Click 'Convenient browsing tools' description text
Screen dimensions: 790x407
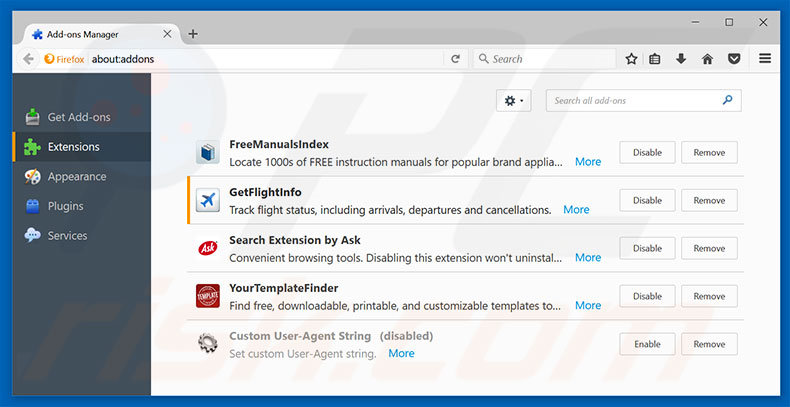click(x=396, y=258)
